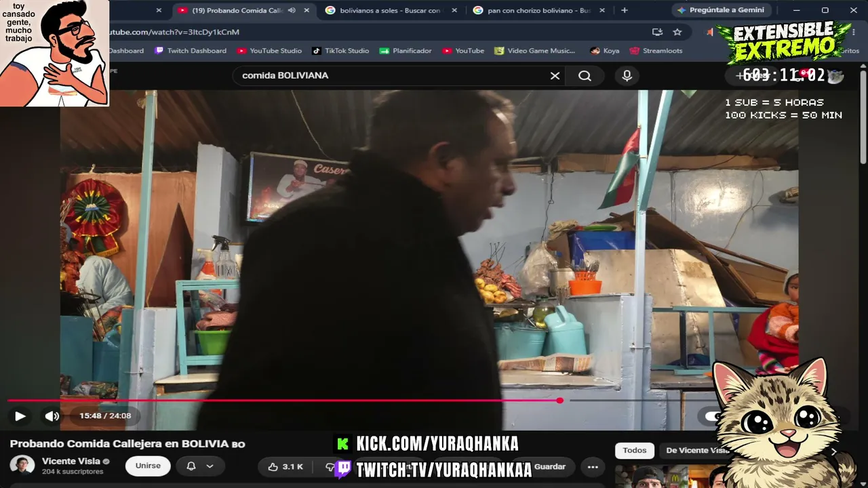Screen dimensions: 868x488
Task: Click the Guardar save button
Action: (x=550, y=466)
